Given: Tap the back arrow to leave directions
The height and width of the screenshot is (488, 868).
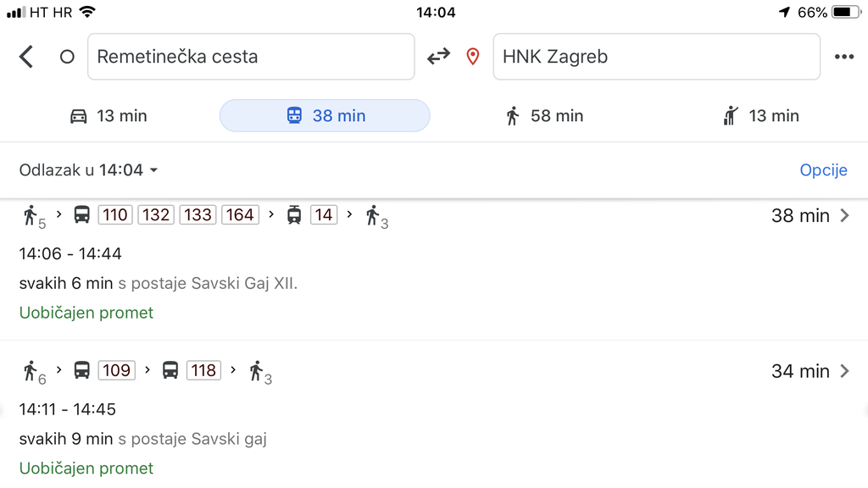Looking at the screenshot, I should pyautogui.click(x=25, y=56).
